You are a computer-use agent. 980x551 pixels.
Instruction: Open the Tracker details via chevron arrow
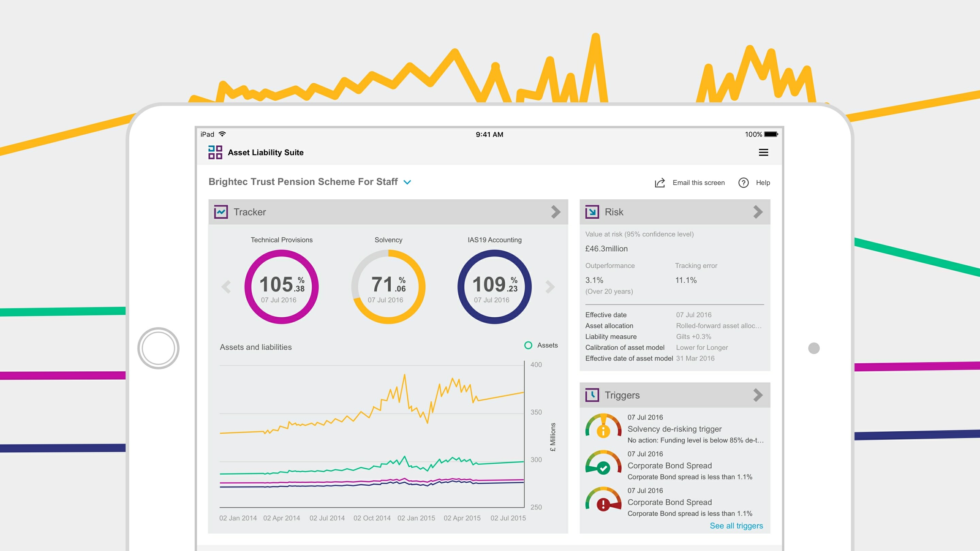pos(556,212)
